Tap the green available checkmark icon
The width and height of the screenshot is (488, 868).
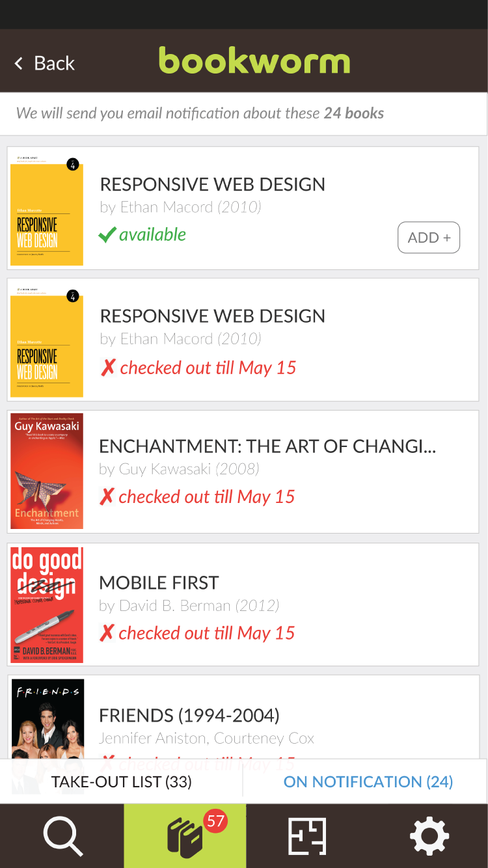[x=107, y=235]
